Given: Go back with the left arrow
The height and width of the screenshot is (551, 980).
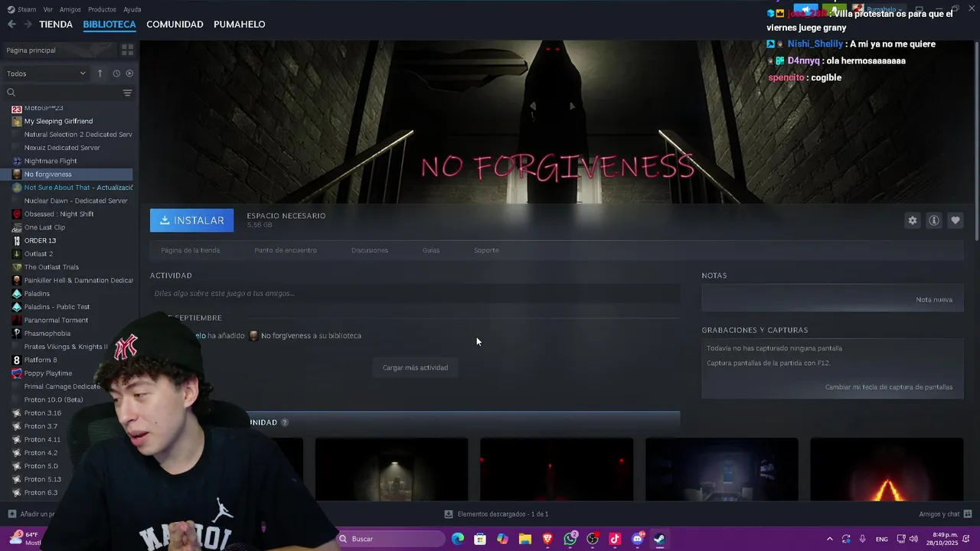Looking at the screenshot, I should (11, 24).
